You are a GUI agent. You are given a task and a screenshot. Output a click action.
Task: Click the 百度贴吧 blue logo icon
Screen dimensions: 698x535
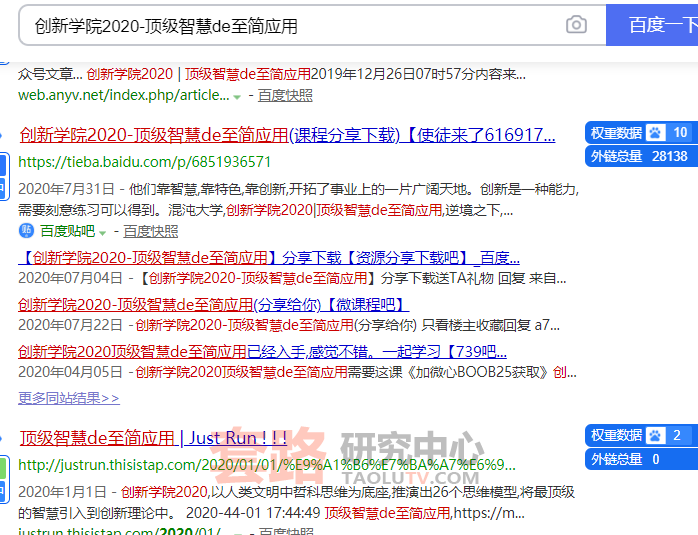[26, 231]
